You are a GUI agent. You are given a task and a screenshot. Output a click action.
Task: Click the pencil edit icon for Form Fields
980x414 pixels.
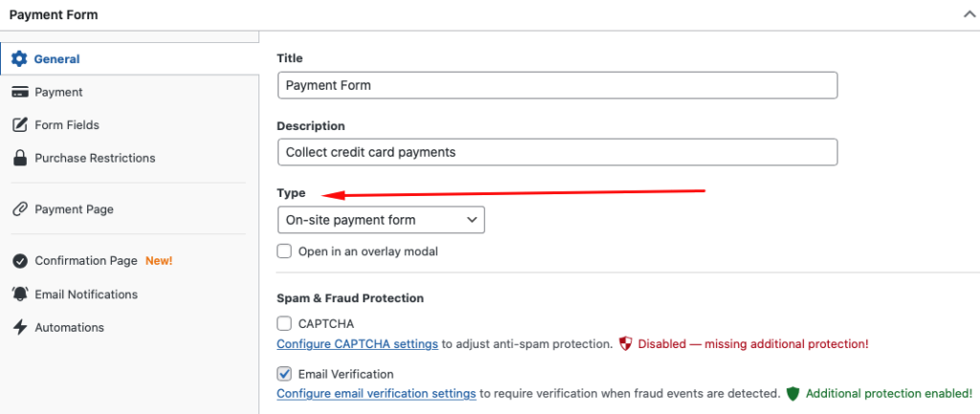(19, 125)
